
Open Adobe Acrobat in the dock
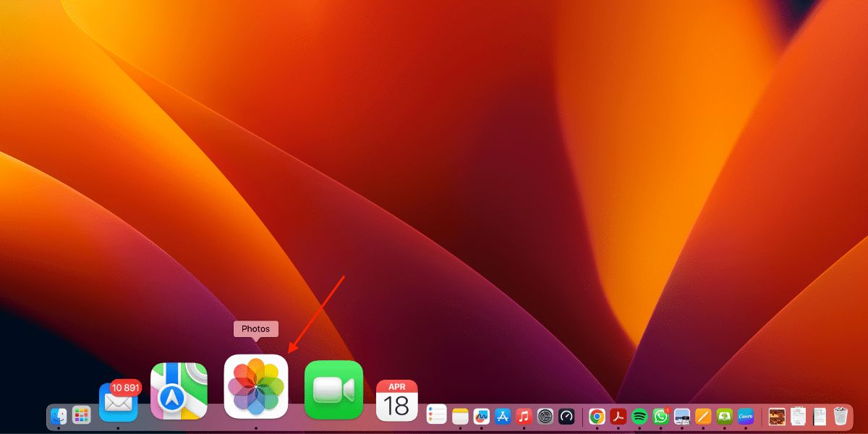[x=618, y=416]
